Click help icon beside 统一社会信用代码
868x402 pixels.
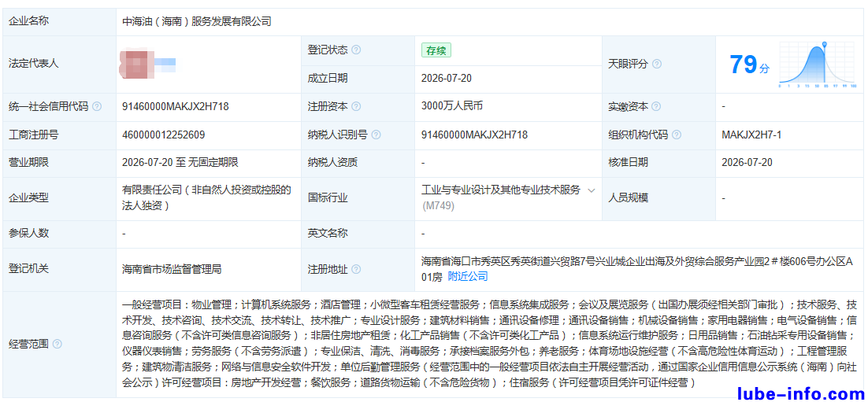pyautogui.click(x=97, y=107)
